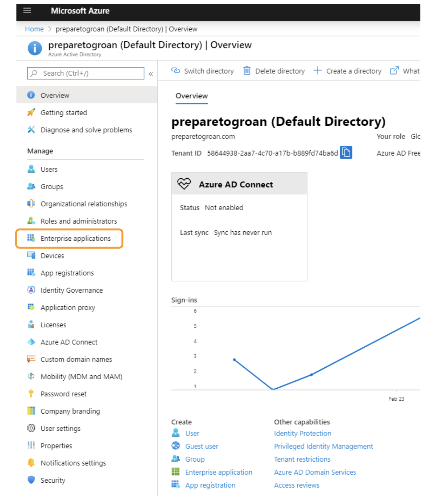Click the Company branding icon
This screenshot has height=504, width=424.
point(31,411)
